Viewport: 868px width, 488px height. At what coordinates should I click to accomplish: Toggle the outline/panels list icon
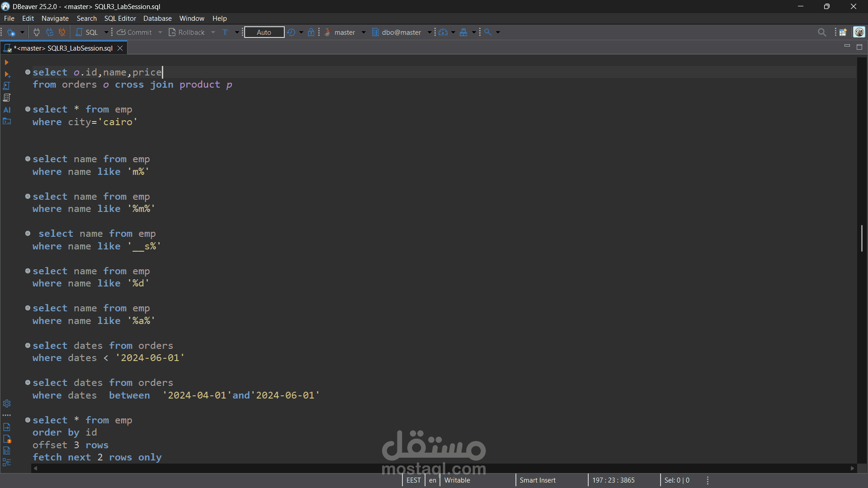[7, 462]
